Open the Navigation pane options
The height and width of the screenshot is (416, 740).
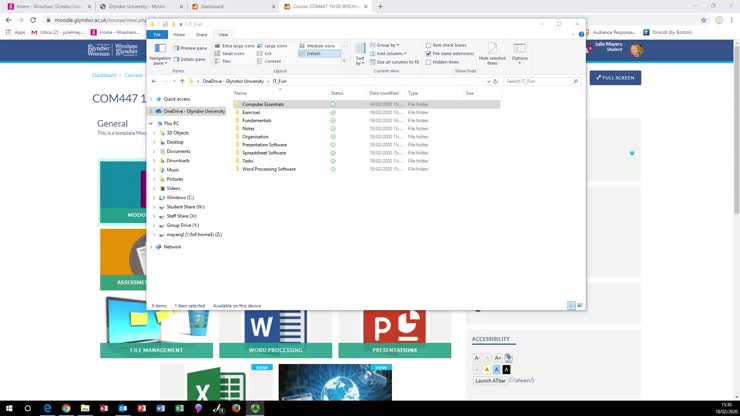click(x=160, y=53)
